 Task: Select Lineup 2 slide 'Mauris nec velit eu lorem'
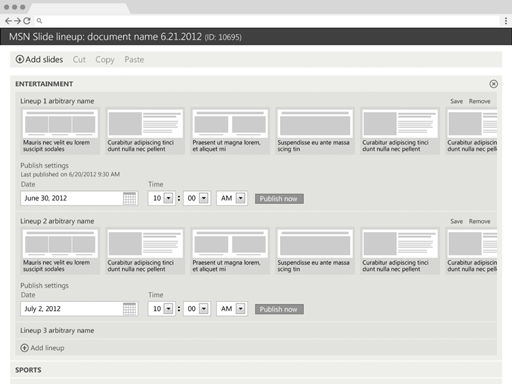[x=60, y=251]
